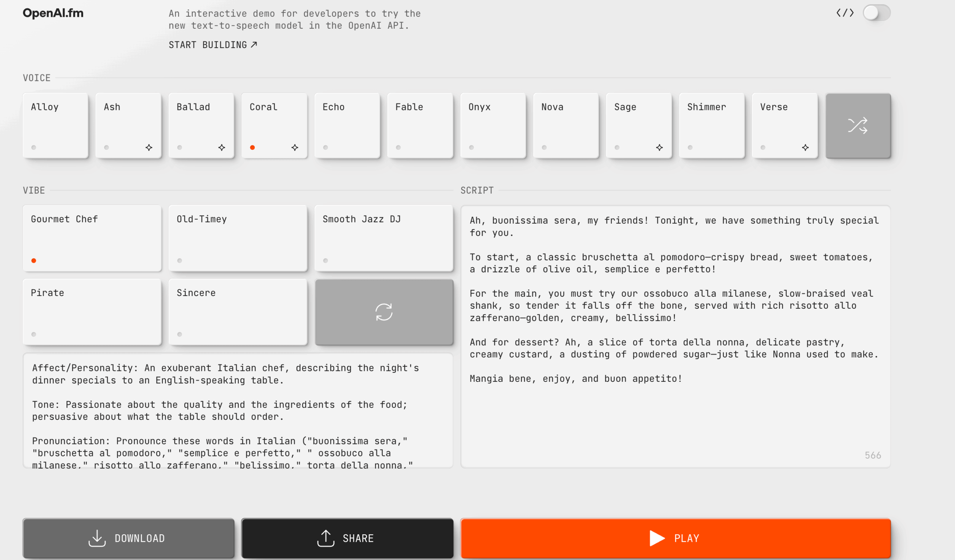Click the sparkle icon on Verse voice
Screen dimensions: 955x560
tap(805, 147)
